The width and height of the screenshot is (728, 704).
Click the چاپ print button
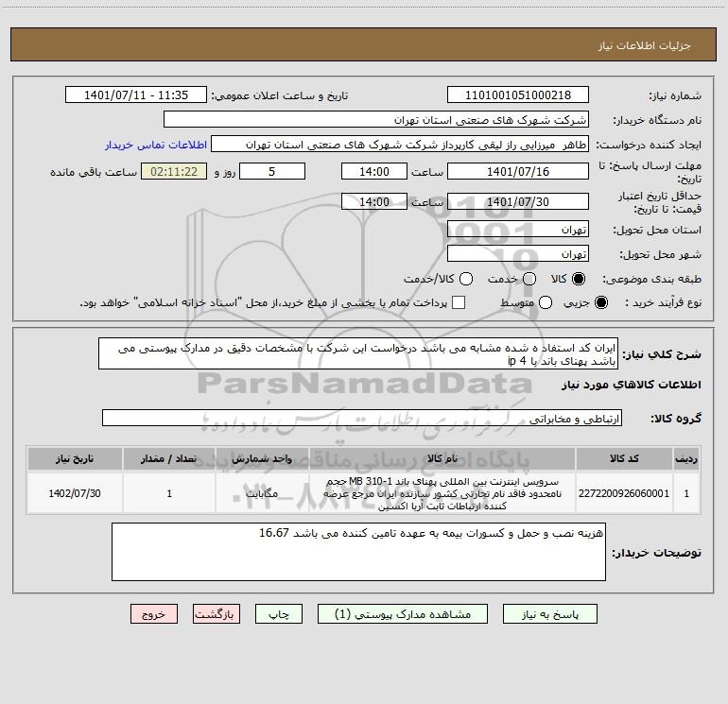point(279,614)
